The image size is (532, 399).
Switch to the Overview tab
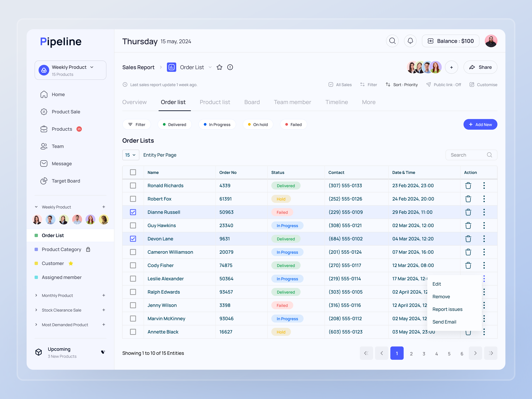coord(134,102)
